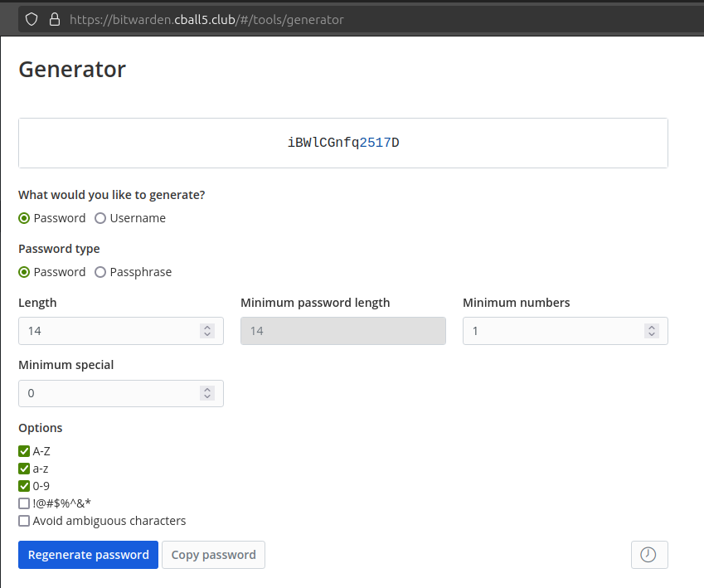Open the password history clock icon

click(x=649, y=555)
